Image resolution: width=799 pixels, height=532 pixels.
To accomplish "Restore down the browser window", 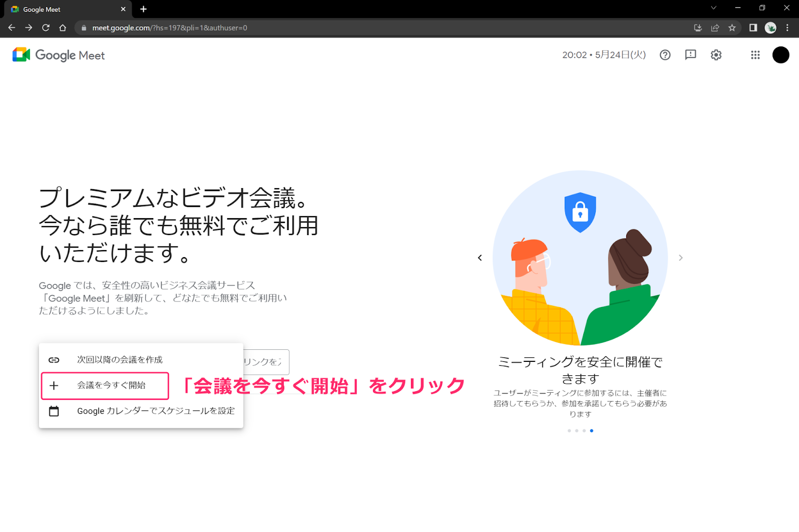I will click(762, 8).
